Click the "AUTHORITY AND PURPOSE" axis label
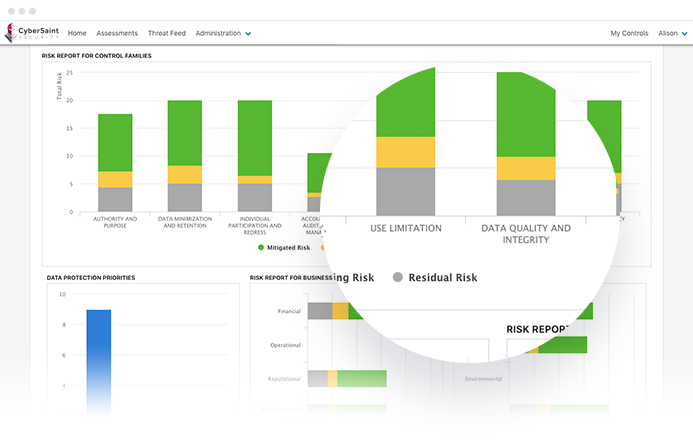693x448 pixels. pyautogui.click(x=115, y=222)
